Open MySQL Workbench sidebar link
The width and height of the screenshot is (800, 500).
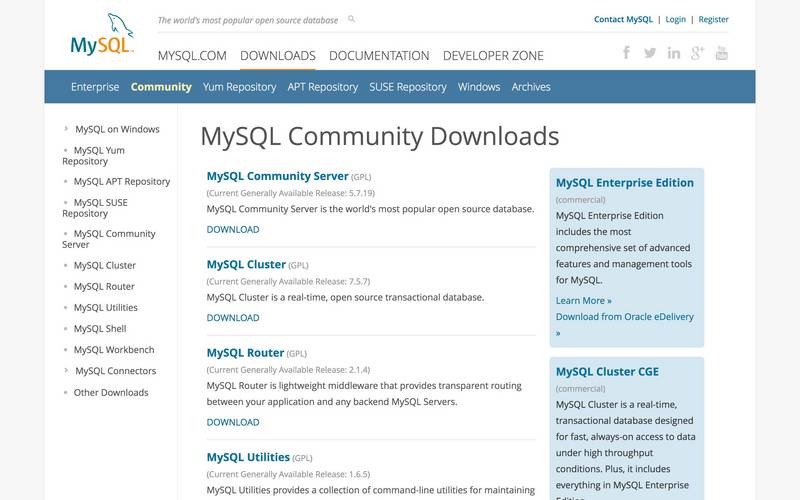pos(114,350)
